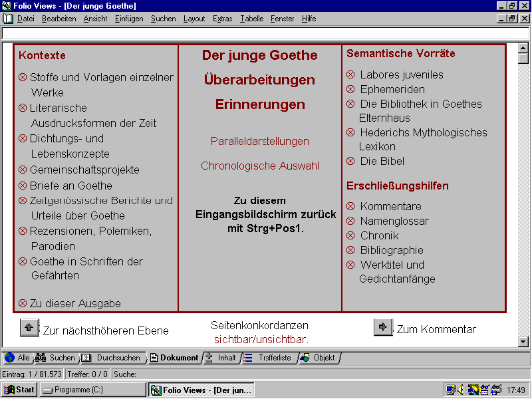
Task: Click bullet icon beside Zu dieser Ausgabe
Action: tap(23, 303)
